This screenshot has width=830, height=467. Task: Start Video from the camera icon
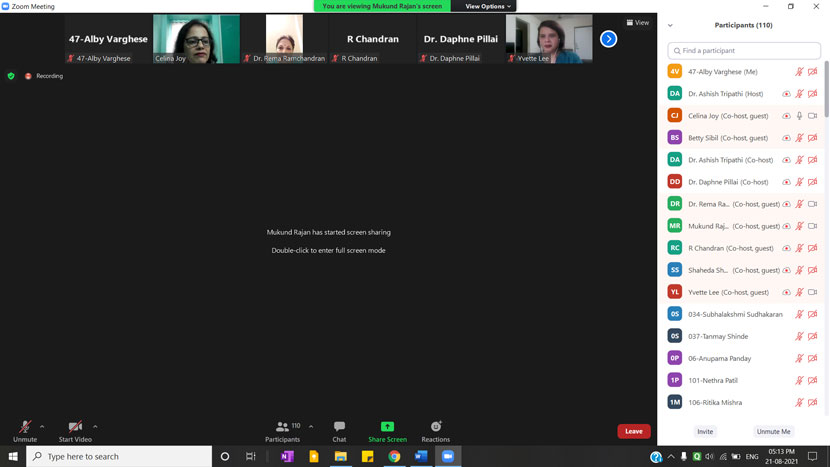[x=75, y=427]
